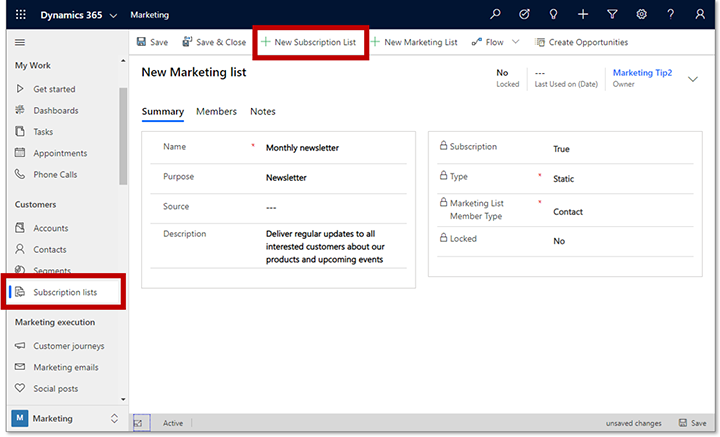The width and height of the screenshot is (720, 437).
Task: Click the Save & Close button
Action: tap(214, 42)
